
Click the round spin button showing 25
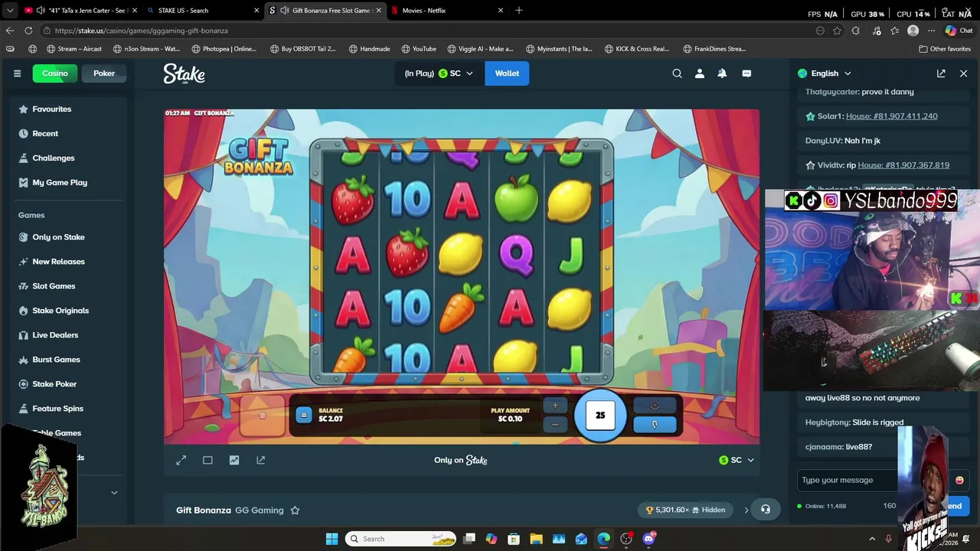tap(600, 416)
